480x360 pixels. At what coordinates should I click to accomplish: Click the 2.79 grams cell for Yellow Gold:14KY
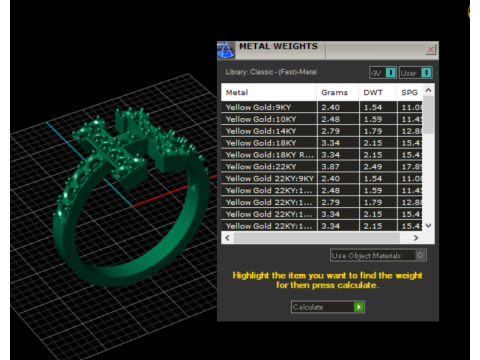pos(338,131)
